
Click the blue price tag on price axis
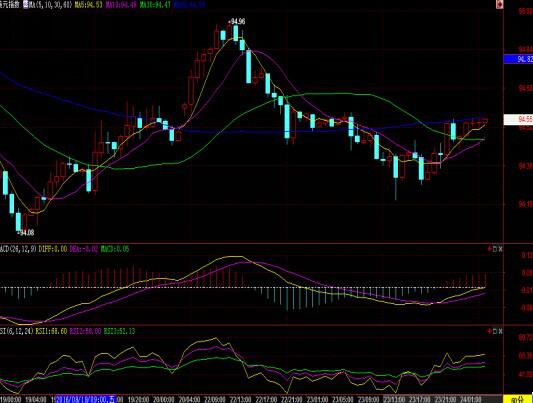point(518,59)
